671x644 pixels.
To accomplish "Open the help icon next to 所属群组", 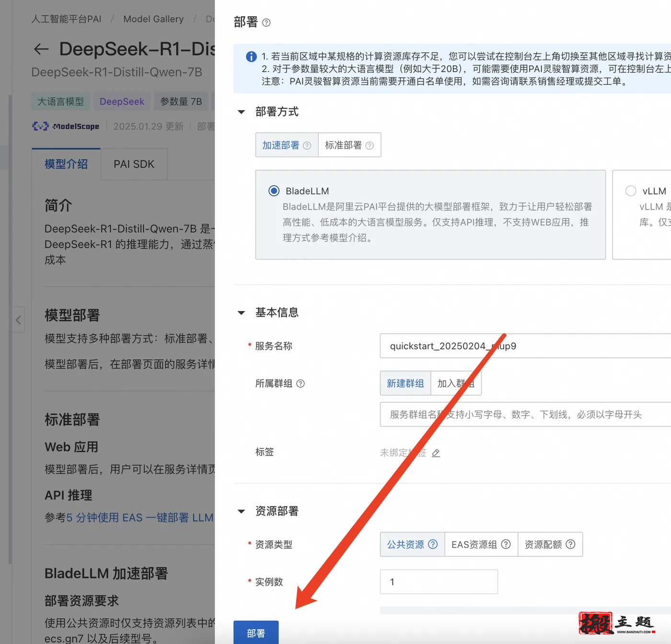I will coord(301,384).
